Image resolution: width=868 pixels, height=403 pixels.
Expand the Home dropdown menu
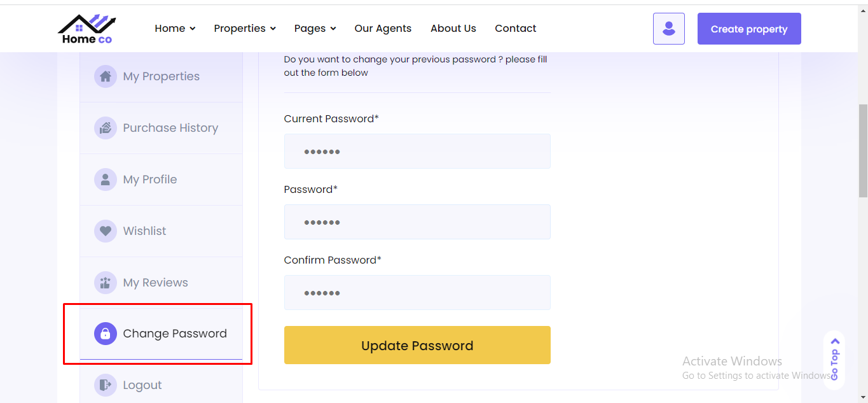[x=175, y=29]
